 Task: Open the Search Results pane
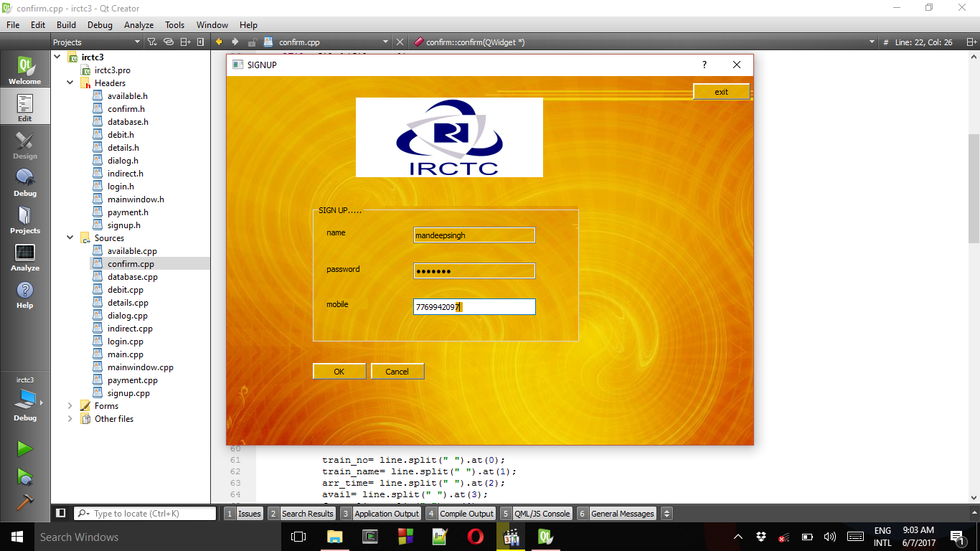coord(301,514)
